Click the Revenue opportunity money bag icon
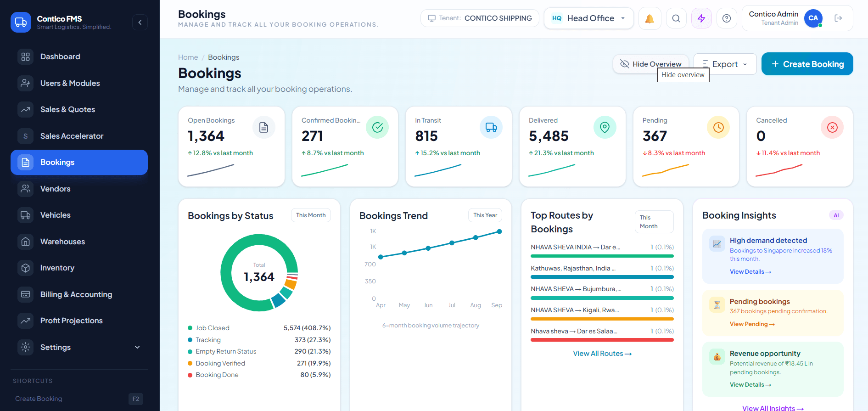Image resolution: width=868 pixels, height=411 pixels. click(717, 357)
